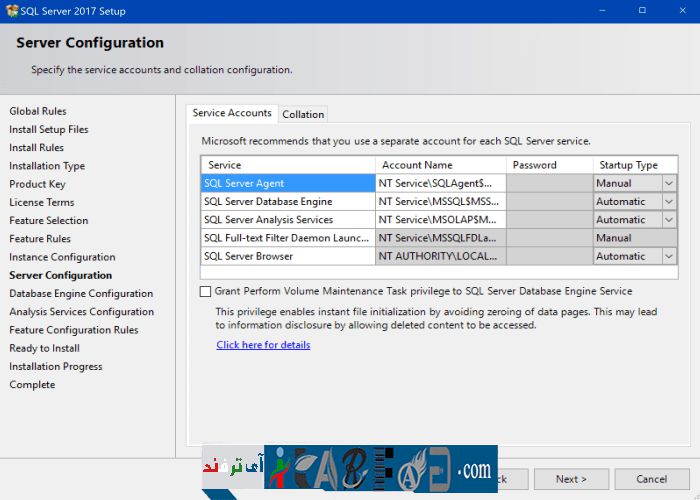Click the Account Name column header

pos(440,165)
